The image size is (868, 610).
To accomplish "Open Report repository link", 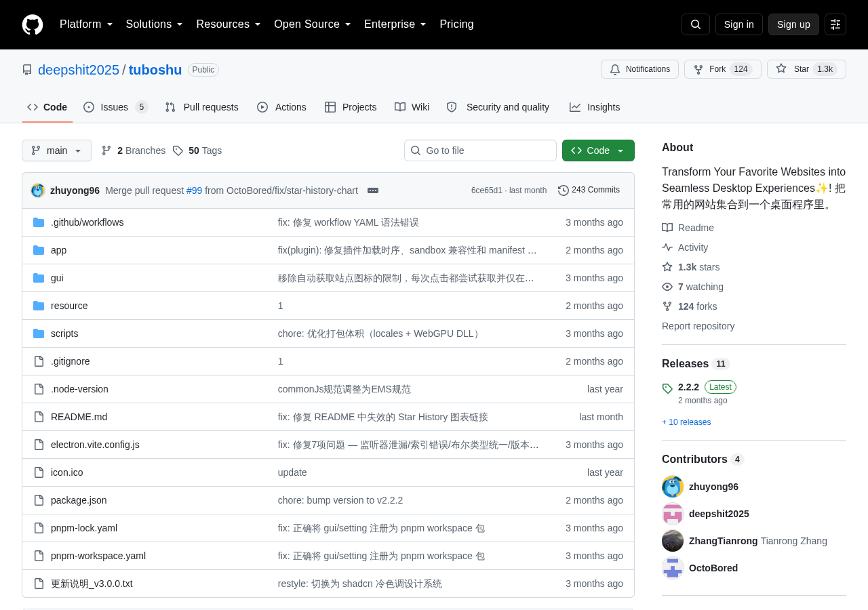I will (698, 326).
